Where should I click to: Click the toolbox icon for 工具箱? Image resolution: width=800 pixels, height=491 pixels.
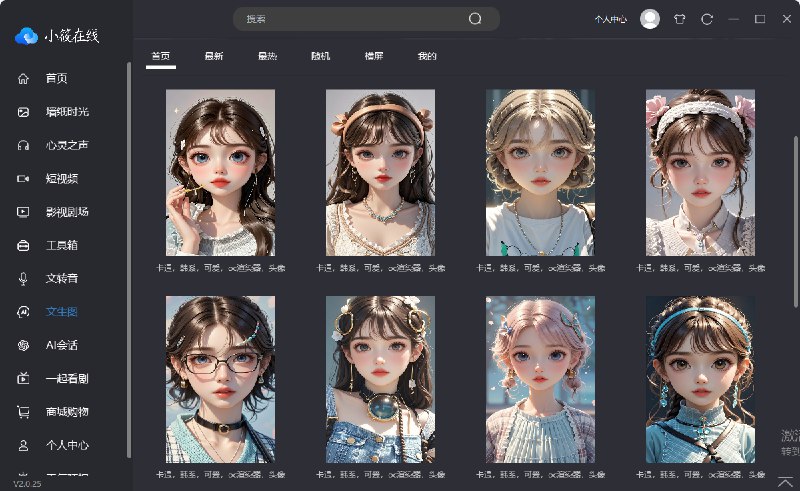pyautogui.click(x=23, y=245)
